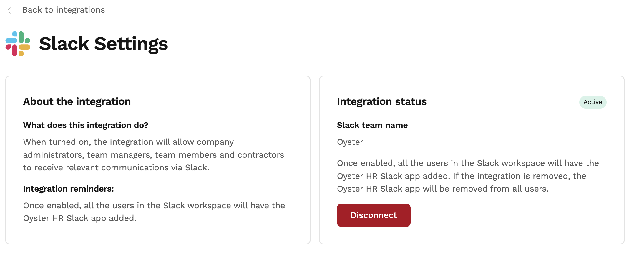Click "What does this integration do?" subheading
The image size is (644, 263).
point(86,125)
